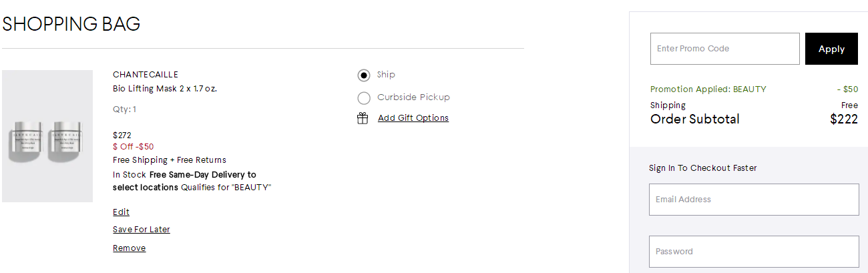
Task: Select the Curbside Pickup radio button
Action: coord(364,98)
